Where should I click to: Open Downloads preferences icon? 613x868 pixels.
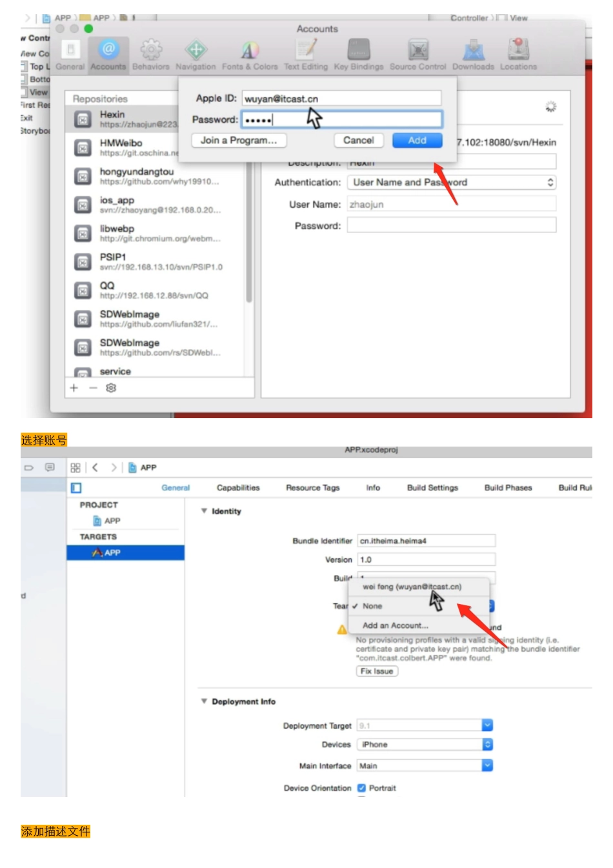pyautogui.click(x=473, y=50)
